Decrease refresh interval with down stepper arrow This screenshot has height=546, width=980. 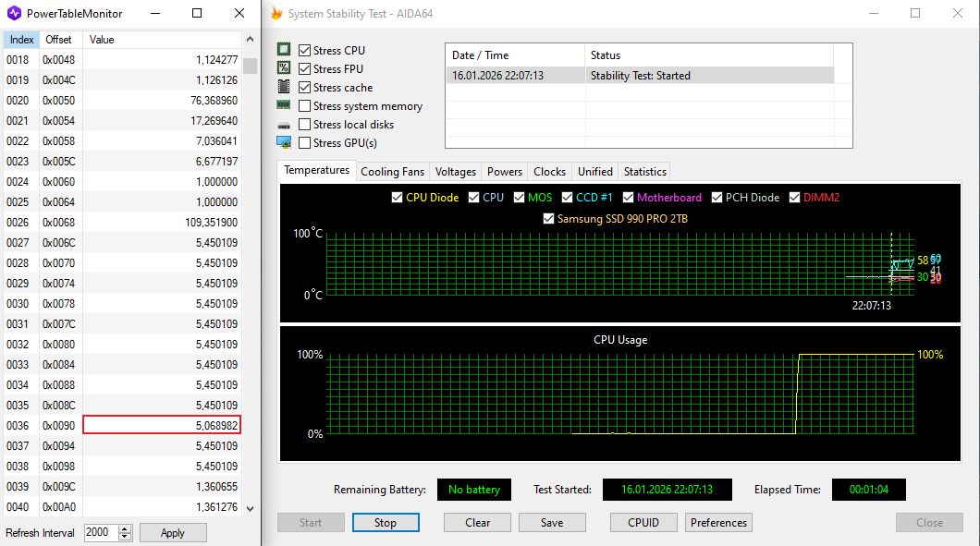[125, 537]
